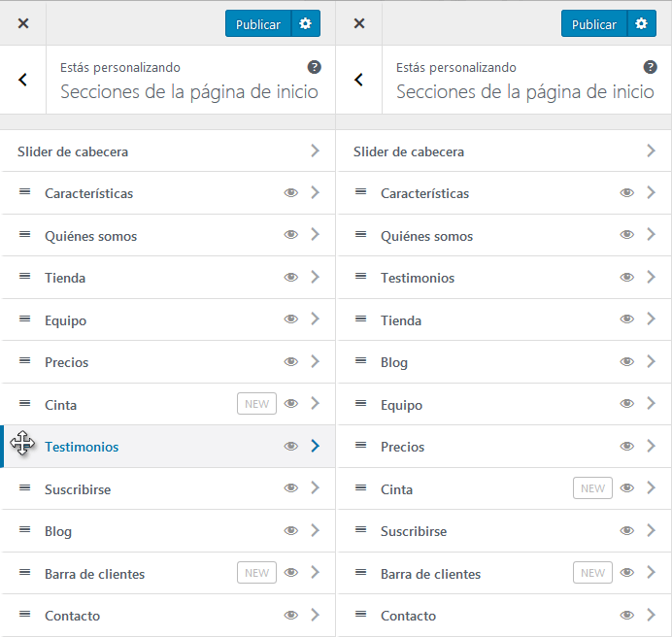
Task: Open publish settings gear in the right panel
Action: (x=641, y=24)
